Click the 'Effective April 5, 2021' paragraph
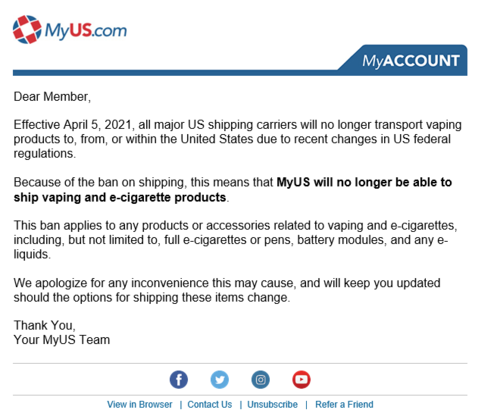The image size is (500, 416). pyautogui.click(x=237, y=139)
